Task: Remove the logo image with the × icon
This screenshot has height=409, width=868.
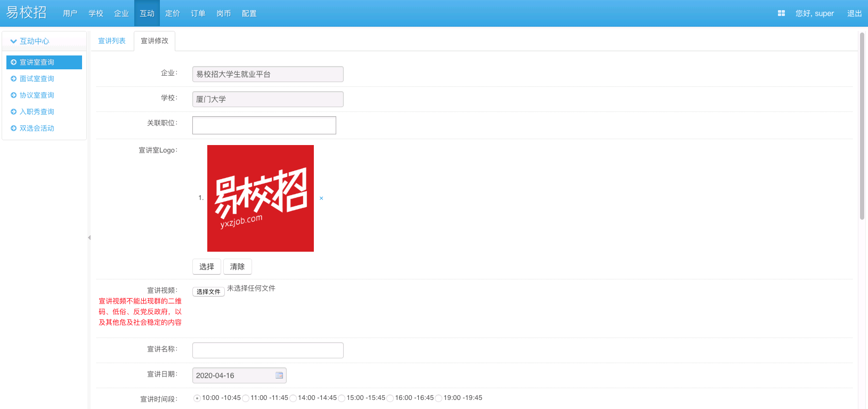Action: tap(321, 198)
